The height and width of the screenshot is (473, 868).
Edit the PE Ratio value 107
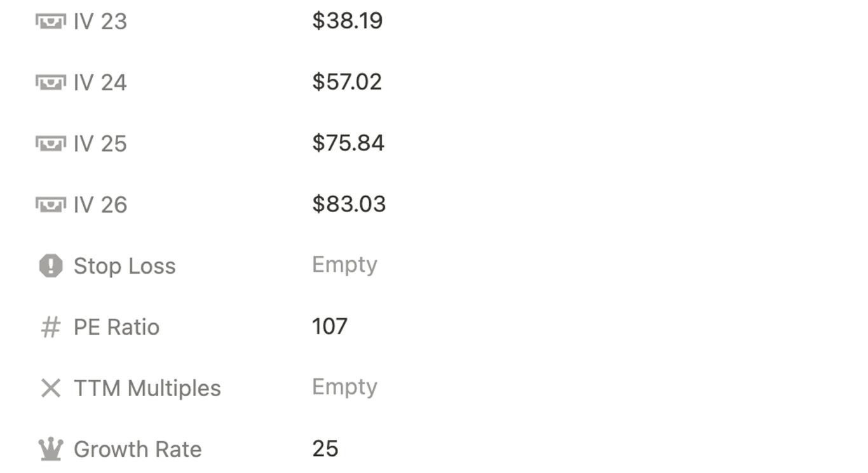pyautogui.click(x=330, y=326)
